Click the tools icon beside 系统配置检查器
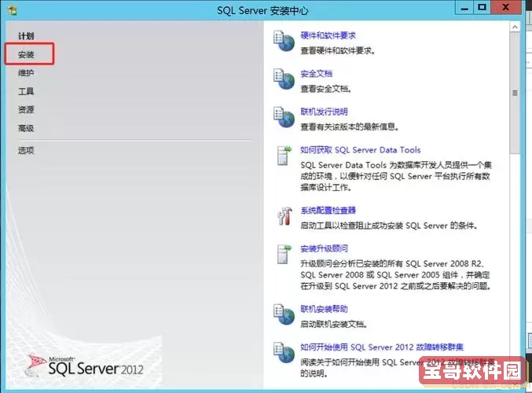The image size is (532, 393). point(284,216)
